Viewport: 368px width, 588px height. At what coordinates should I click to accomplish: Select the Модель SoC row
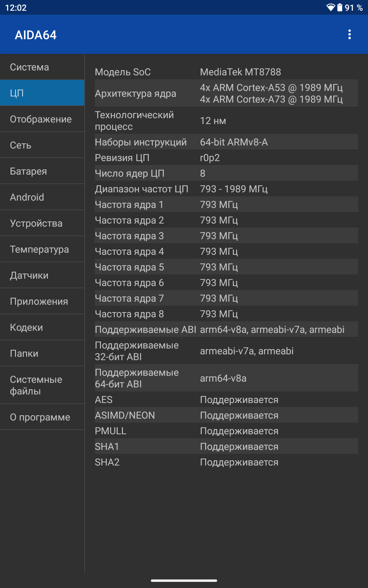tap(226, 72)
